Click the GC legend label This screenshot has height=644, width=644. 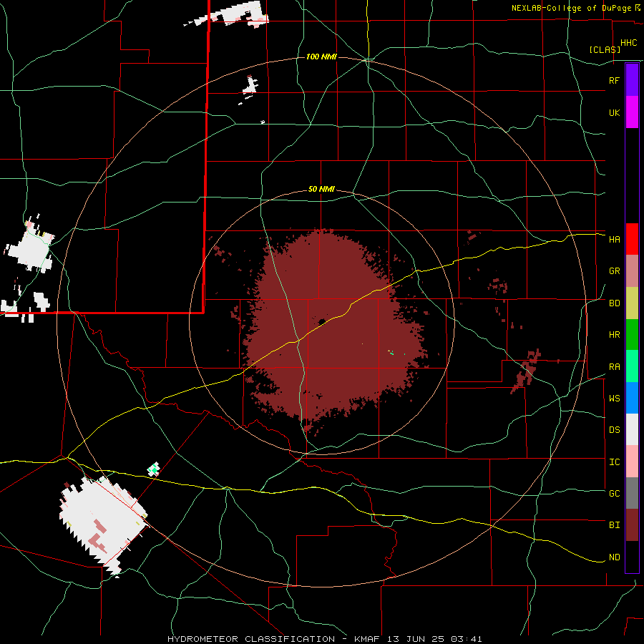click(614, 494)
